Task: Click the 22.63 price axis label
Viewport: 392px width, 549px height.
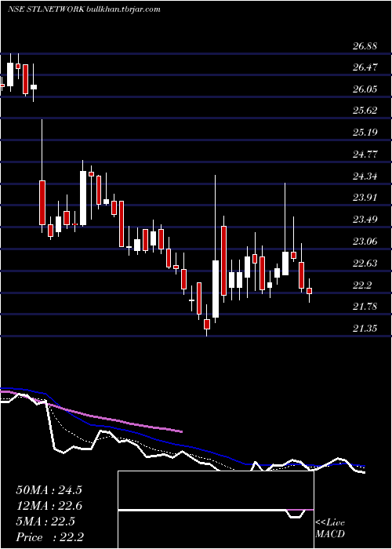Action: 365,263
